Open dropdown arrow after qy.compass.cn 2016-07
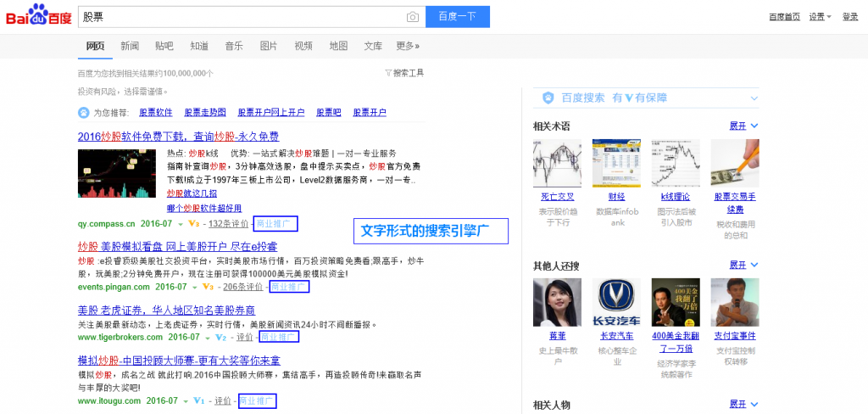The height and width of the screenshot is (414, 868). pos(181,225)
